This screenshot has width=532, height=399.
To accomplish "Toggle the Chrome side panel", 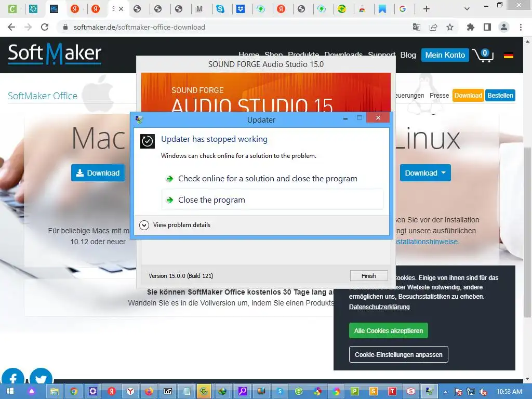I will coord(487,27).
